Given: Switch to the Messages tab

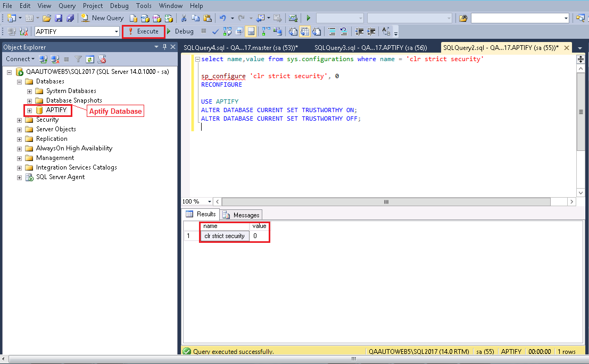Looking at the screenshot, I should [242, 215].
